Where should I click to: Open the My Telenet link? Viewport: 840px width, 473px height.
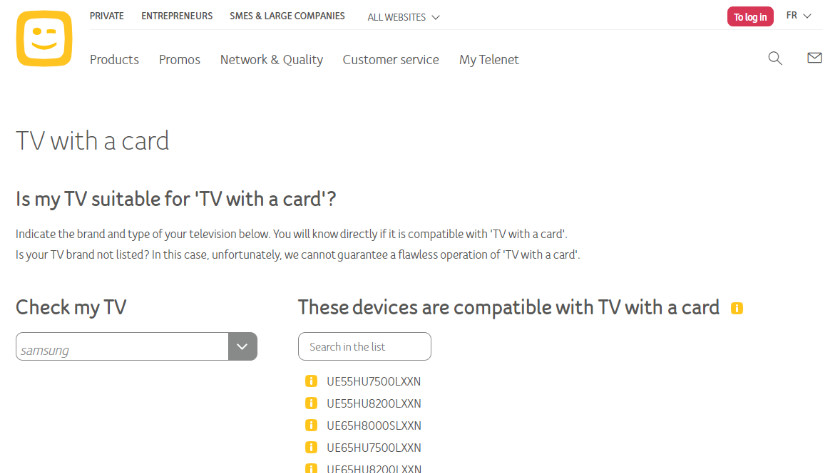tap(489, 60)
